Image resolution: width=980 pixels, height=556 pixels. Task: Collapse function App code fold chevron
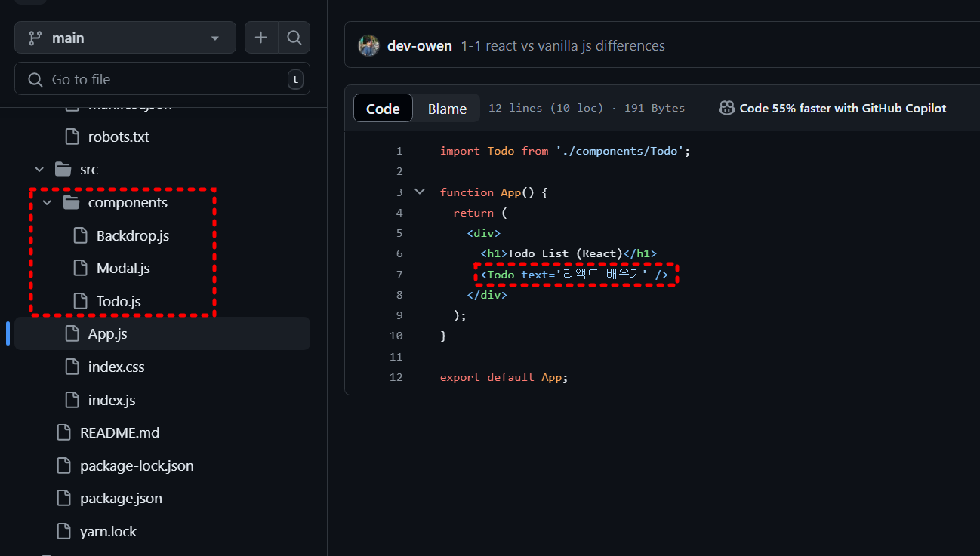click(420, 192)
